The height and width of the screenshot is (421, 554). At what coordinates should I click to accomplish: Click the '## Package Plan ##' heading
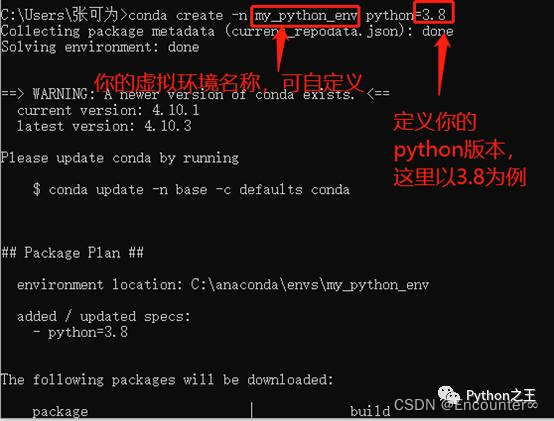72,253
